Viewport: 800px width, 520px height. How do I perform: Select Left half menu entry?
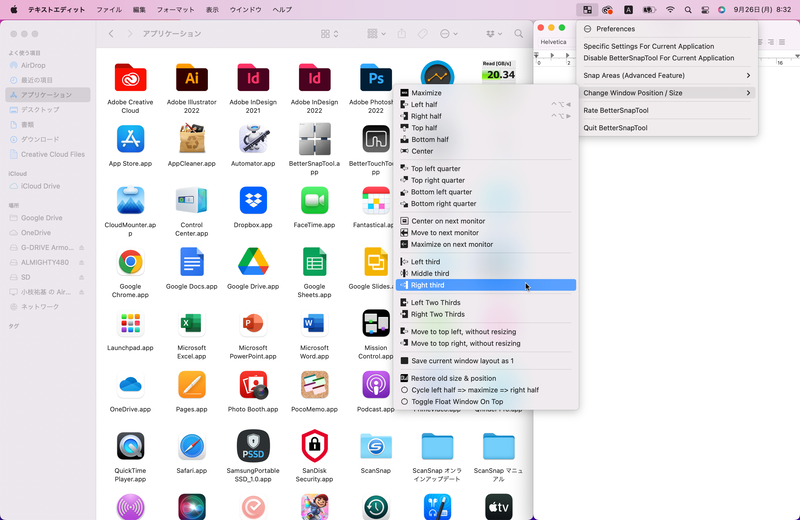click(487, 105)
